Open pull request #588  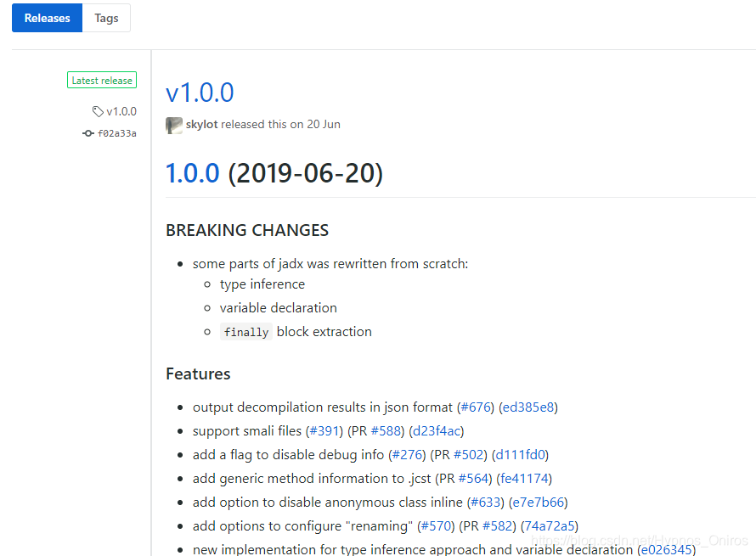tap(386, 430)
